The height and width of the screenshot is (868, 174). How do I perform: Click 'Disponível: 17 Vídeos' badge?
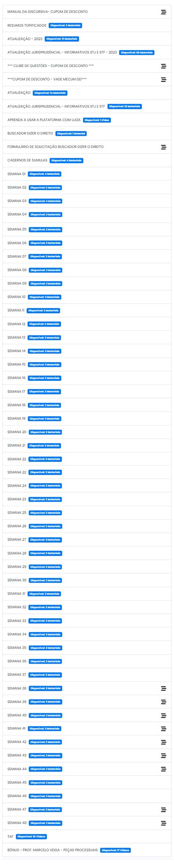point(116,850)
